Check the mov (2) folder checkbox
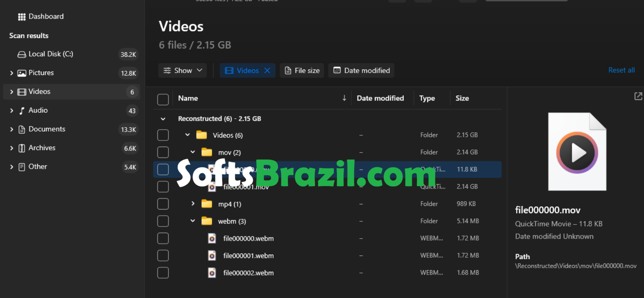The width and height of the screenshot is (644, 298). point(163,152)
